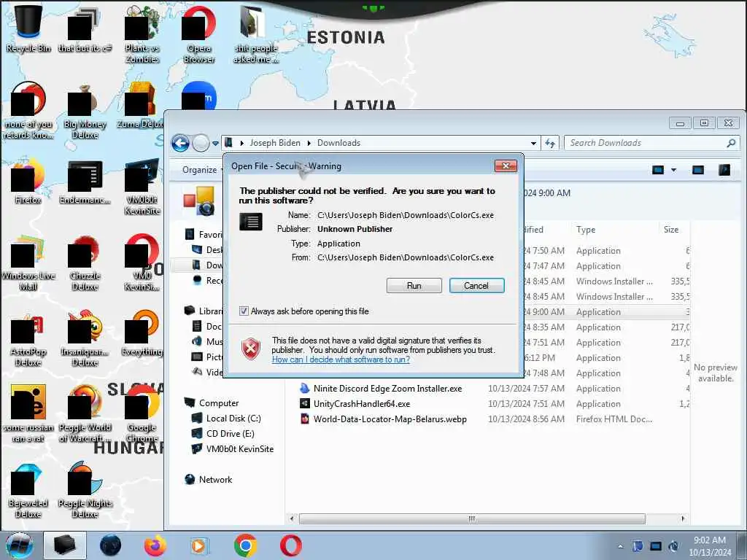Select Computer in the navigation pane
The height and width of the screenshot is (560, 747).
(219, 402)
